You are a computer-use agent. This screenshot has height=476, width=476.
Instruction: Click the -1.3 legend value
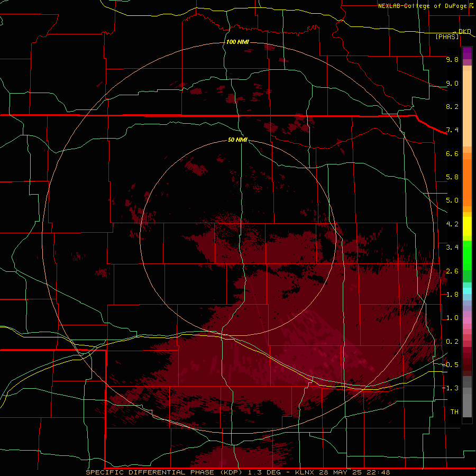pyautogui.click(x=450, y=388)
